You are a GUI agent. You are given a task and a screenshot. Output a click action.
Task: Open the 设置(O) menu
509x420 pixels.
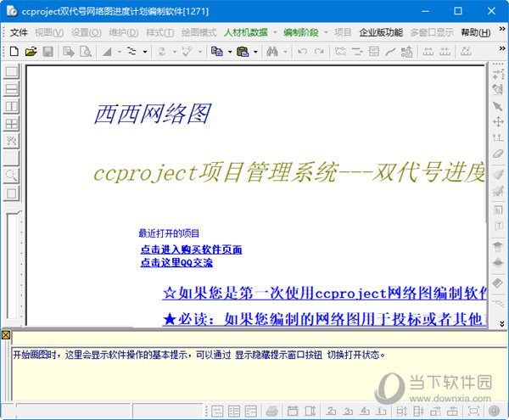point(86,32)
